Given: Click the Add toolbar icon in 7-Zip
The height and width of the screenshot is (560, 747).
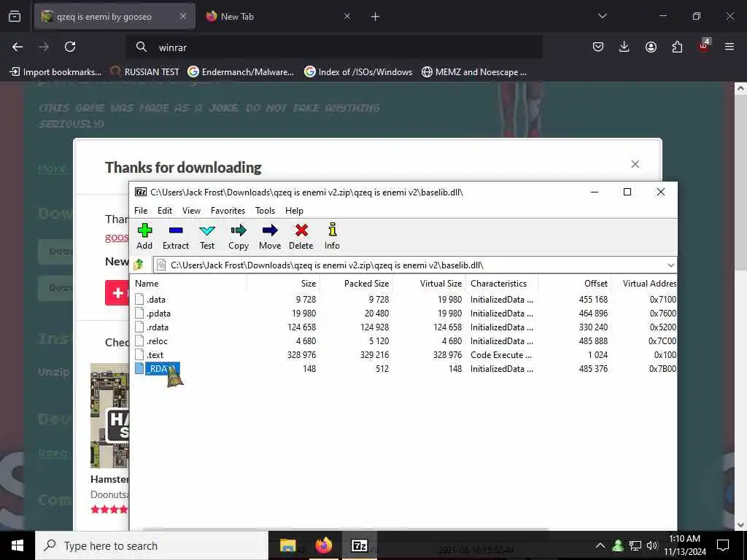Looking at the screenshot, I should point(144,231).
